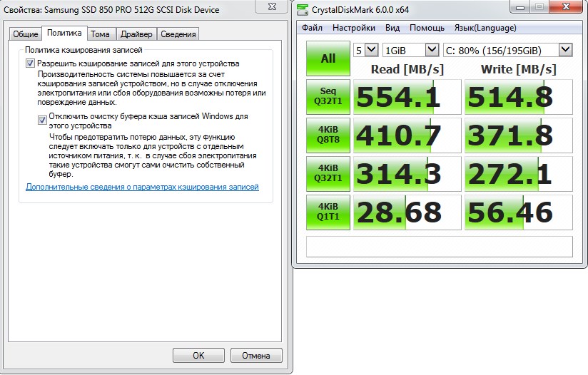The height and width of the screenshot is (375, 588).
Task: Cancel the dialog with Отмена
Action: (256, 356)
